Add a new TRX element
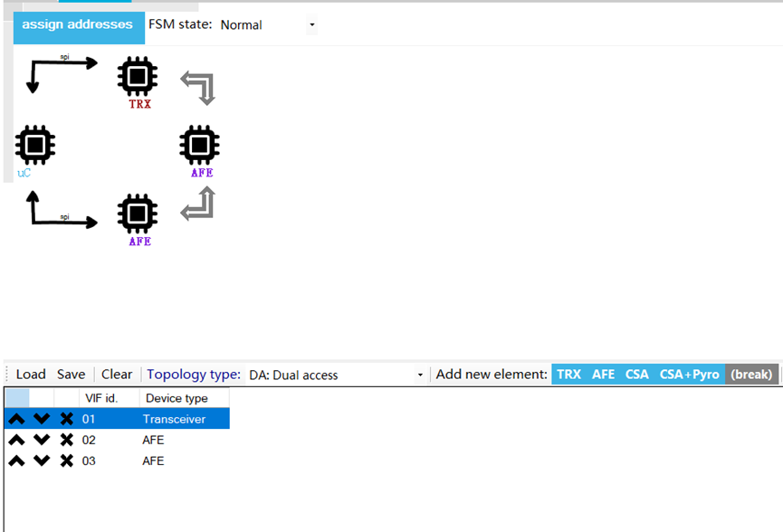 pyautogui.click(x=568, y=375)
